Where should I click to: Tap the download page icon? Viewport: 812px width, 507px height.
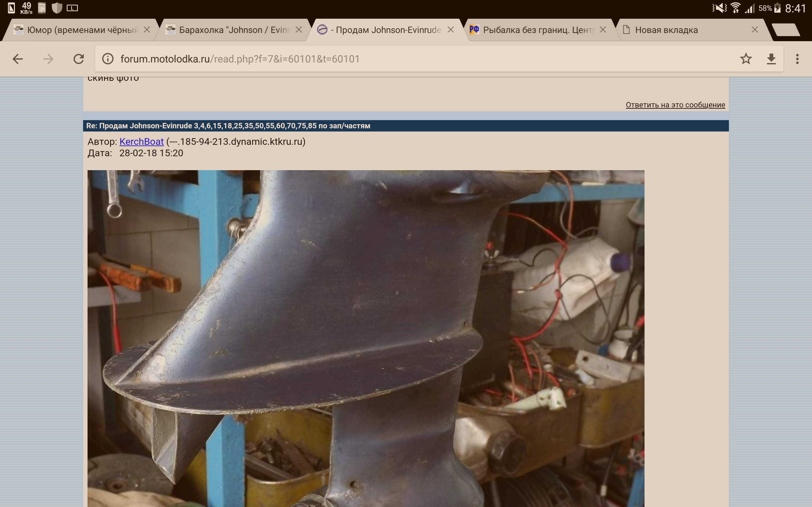(771, 59)
